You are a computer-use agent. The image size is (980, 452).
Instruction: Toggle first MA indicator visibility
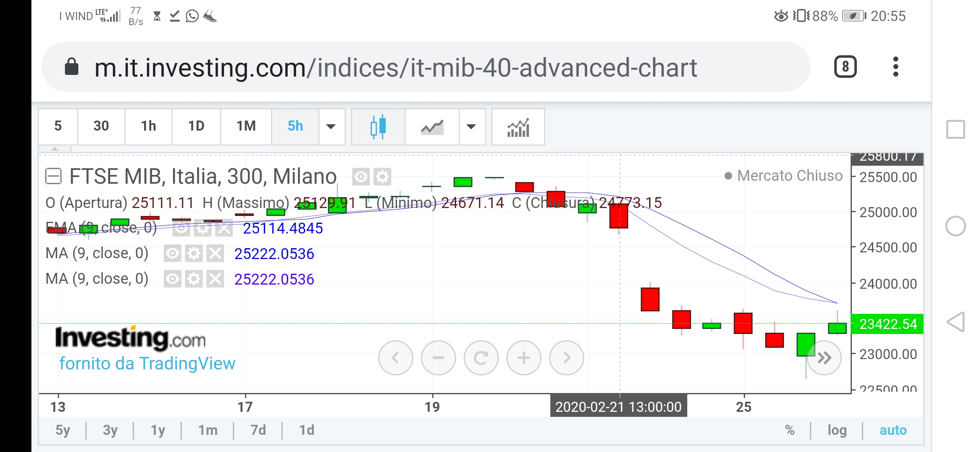click(x=173, y=254)
